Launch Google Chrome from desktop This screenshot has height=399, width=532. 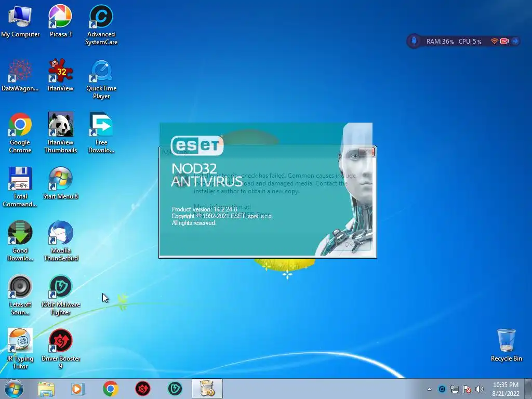pyautogui.click(x=20, y=133)
